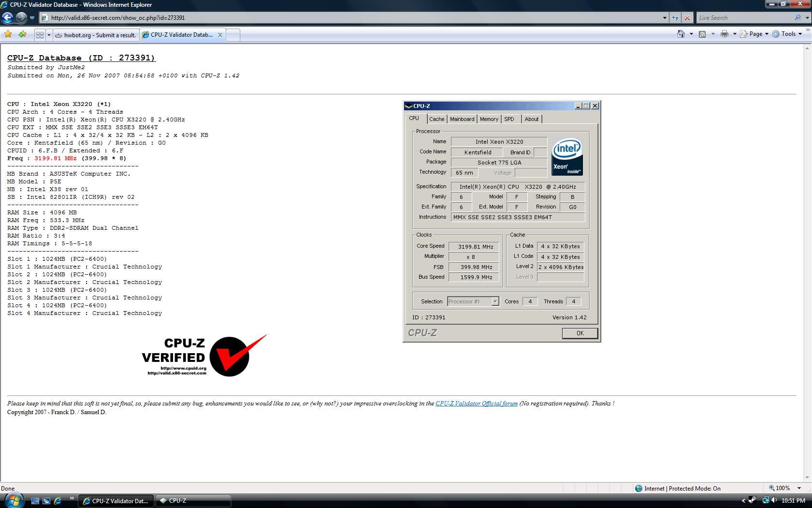
Task: Switch to the hwbot.org Submit a result tab
Action: 95,35
